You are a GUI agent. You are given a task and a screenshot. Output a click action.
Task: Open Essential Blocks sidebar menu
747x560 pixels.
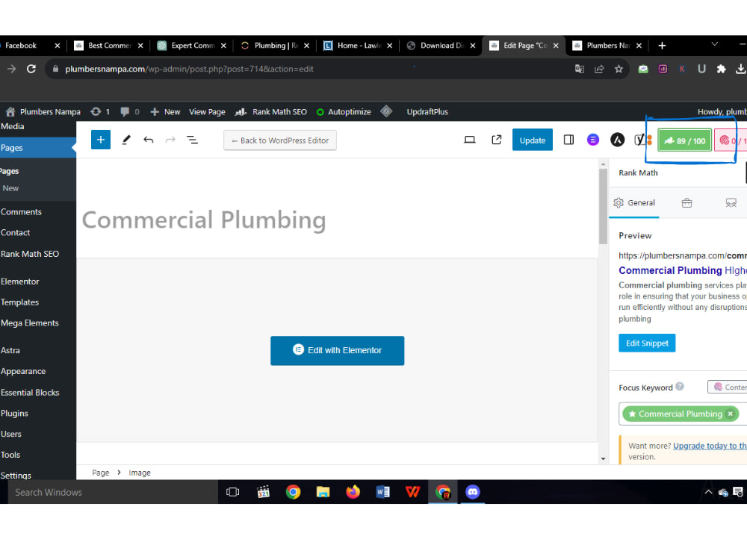click(x=30, y=393)
